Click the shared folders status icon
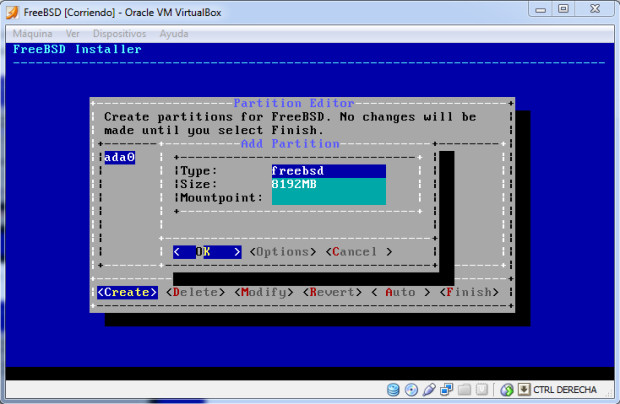The image size is (620, 404). click(x=465, y=389)
